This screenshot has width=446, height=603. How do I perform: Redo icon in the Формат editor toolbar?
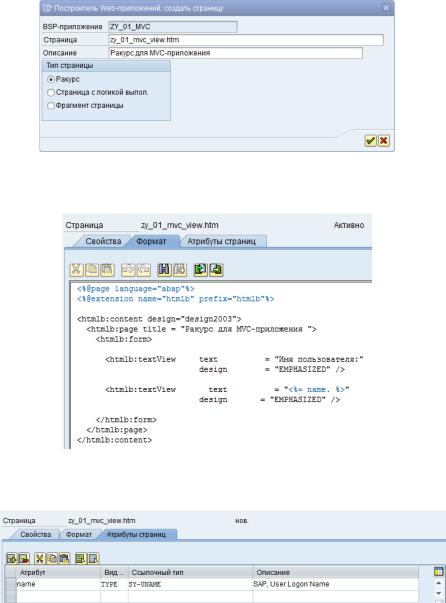pyautogui.click(x=143, y=270)
